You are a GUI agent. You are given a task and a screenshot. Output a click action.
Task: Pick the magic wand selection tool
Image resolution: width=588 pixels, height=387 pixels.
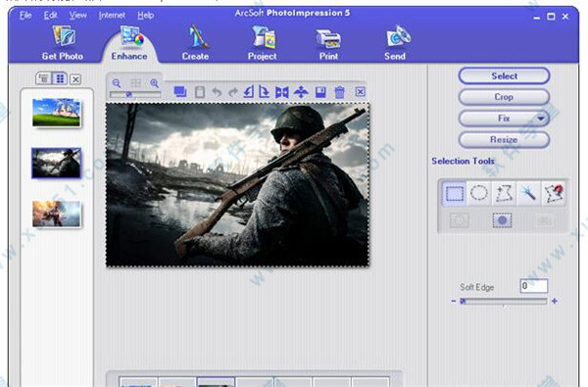[x=528, y=194]
